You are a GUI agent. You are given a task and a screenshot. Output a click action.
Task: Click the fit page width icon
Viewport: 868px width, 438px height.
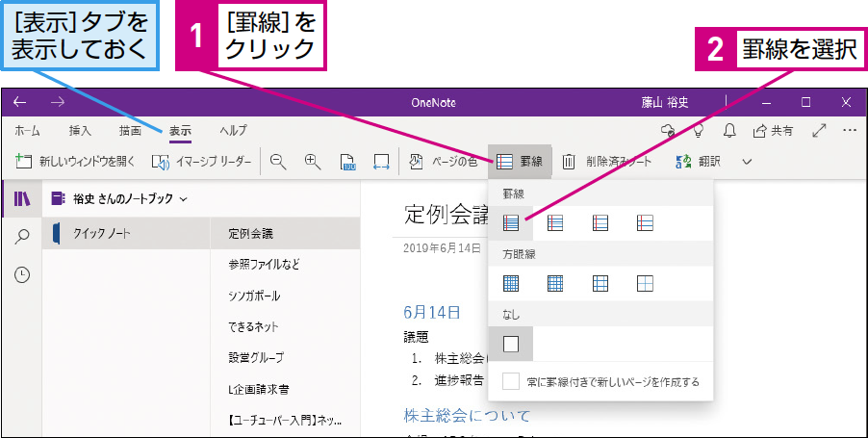coord(381,162)
